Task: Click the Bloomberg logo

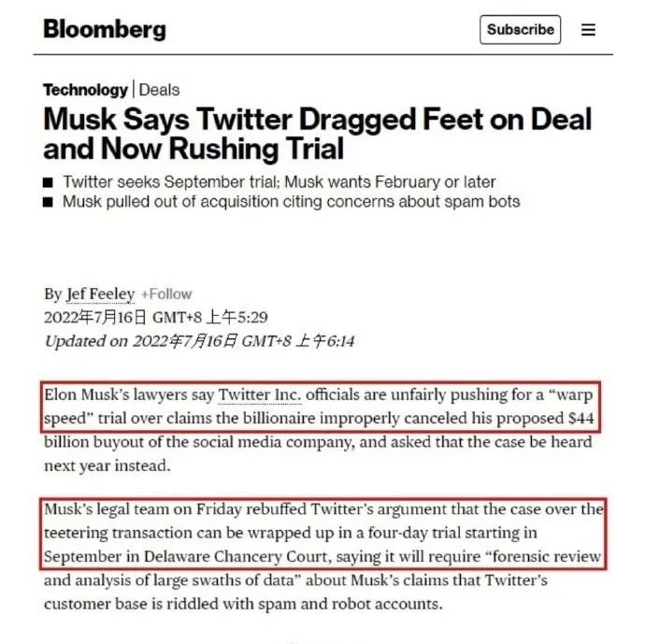Action: tap(105, 30)
